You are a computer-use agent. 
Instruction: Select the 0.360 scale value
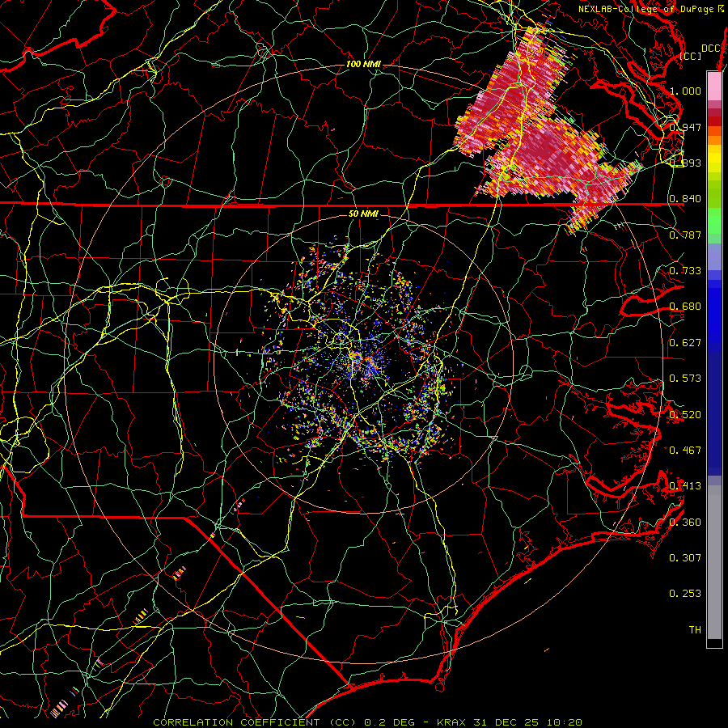pyautogui.click(x=685, y=523)
